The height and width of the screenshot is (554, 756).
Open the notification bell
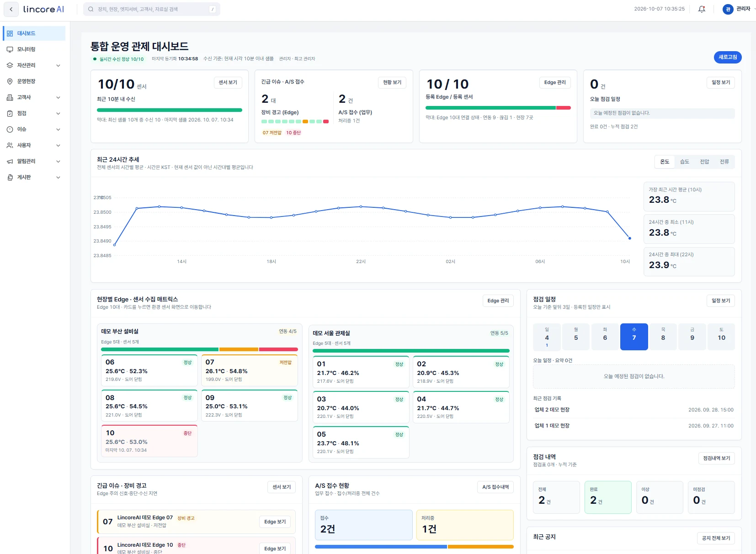tap(702, 9)
